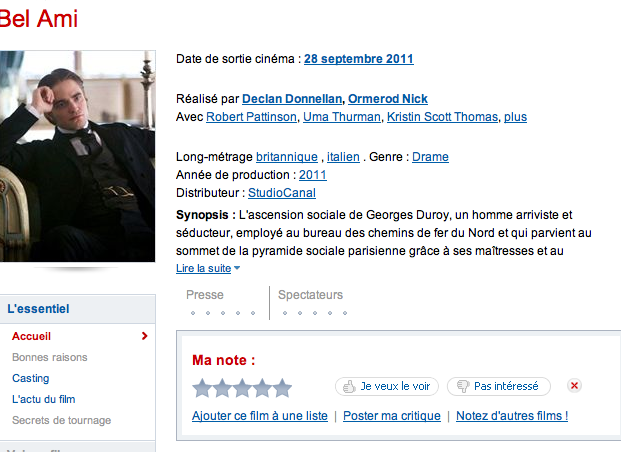Open L'actu du film menu item

pyautogui.click(x=44, y=399)
